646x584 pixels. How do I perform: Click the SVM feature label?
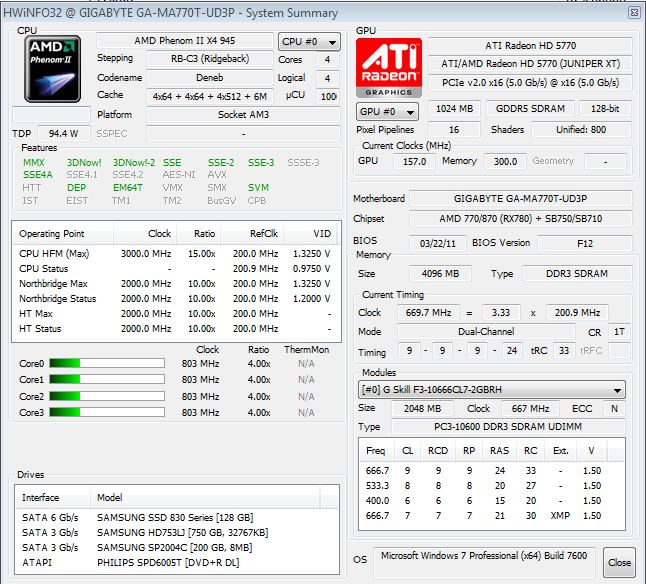(258, 188)
